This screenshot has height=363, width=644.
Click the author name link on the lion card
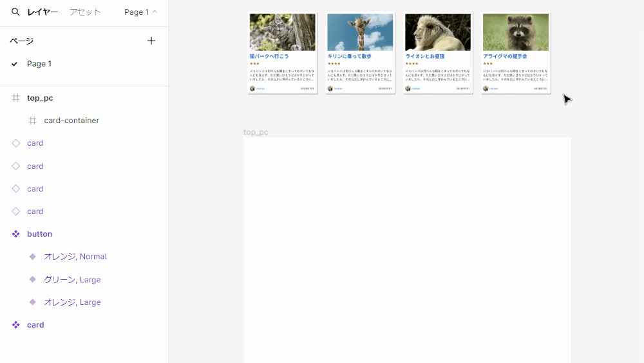click(416, 88)
